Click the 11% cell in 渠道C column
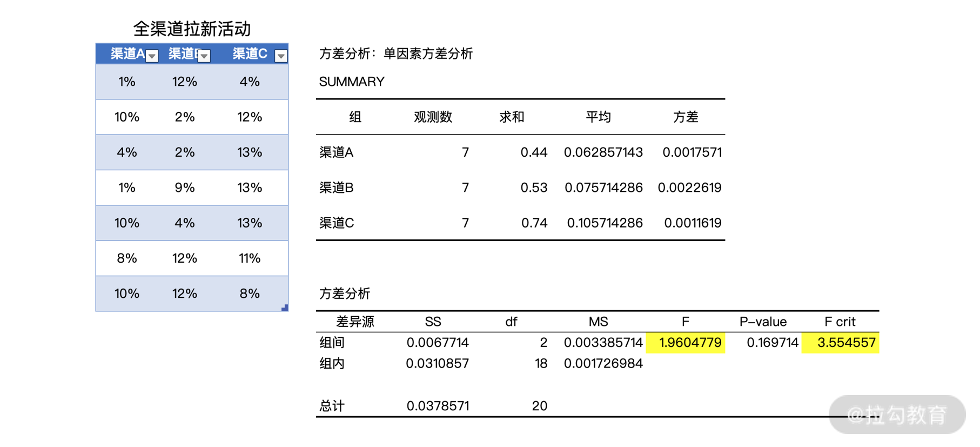The width and height of the screenshot is (980, 447). pyautogui.click(x=250, y=258)
